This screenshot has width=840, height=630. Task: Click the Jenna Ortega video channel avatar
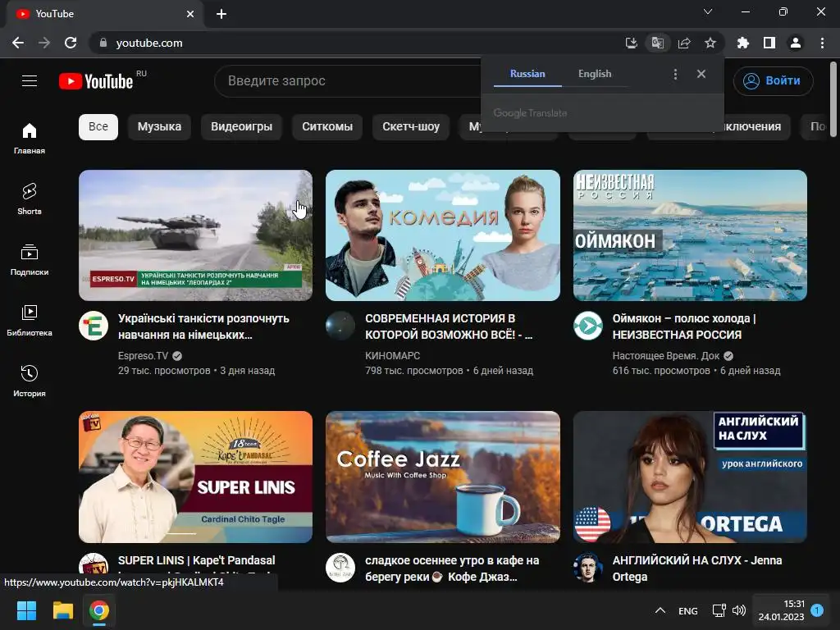(x=587, y=568)
